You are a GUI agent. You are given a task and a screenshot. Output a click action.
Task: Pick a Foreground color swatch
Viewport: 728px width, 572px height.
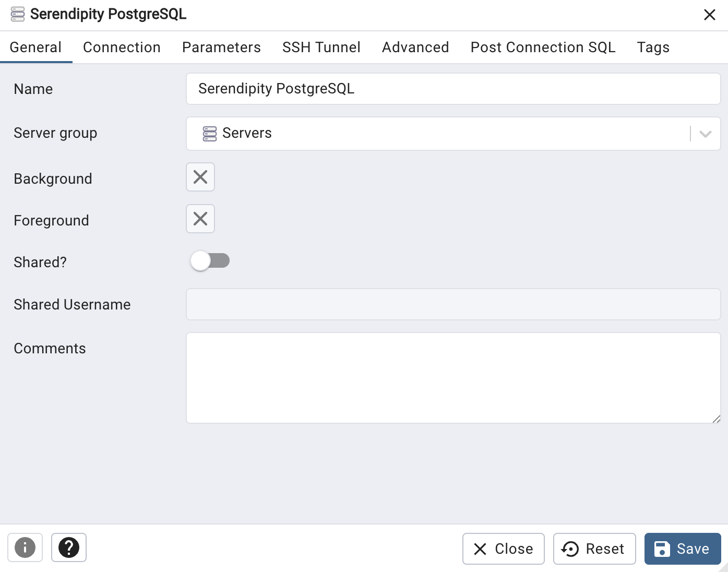tap(200, 219)
